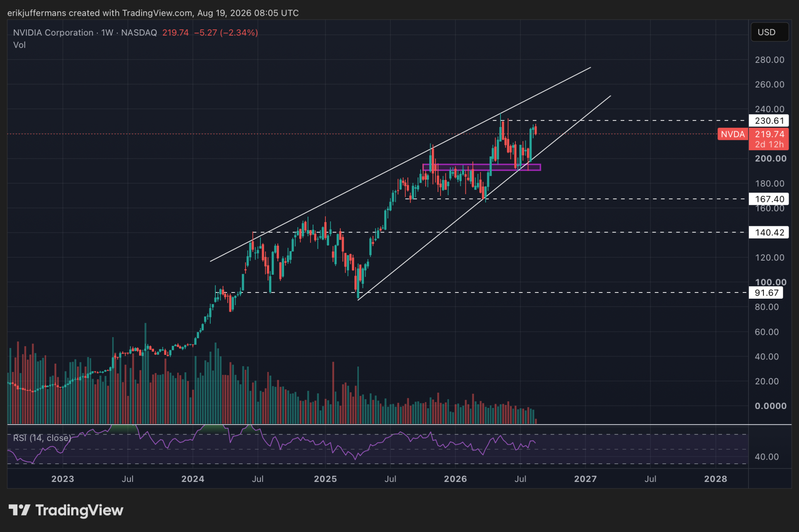Click the erikjuffermans attribution text
The width and height of the screenshot is (799, 532).
pos(153,13)
